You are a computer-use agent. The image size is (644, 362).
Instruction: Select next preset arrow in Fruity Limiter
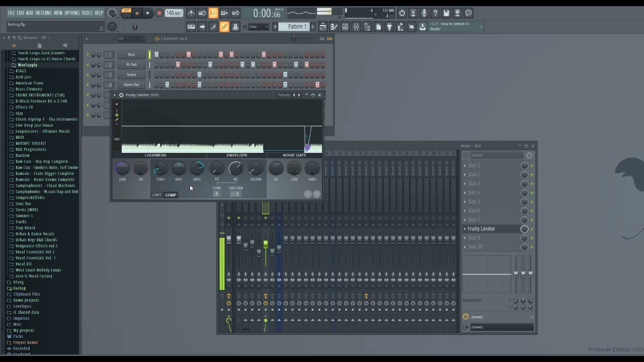click(x=299, y=95)
